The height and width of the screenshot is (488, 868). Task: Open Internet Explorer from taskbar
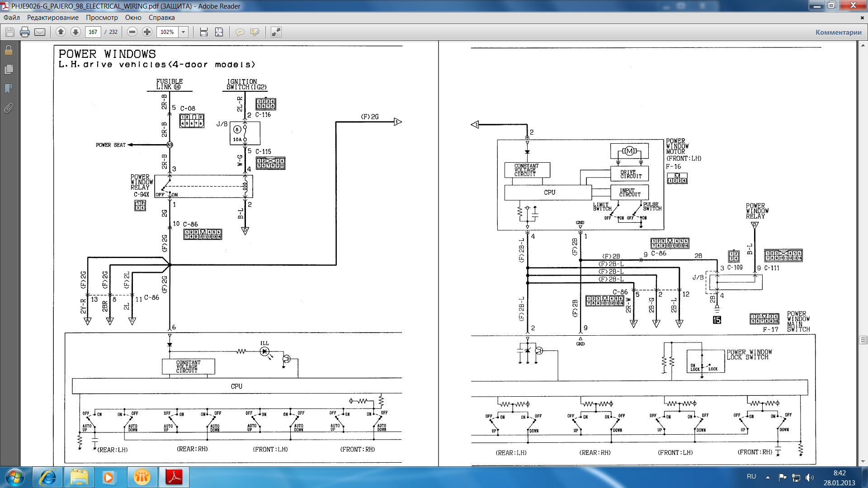point(47,477)
